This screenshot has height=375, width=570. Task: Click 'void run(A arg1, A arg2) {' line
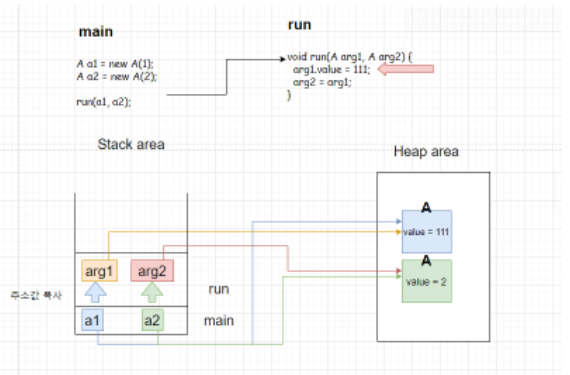(349, 57)
